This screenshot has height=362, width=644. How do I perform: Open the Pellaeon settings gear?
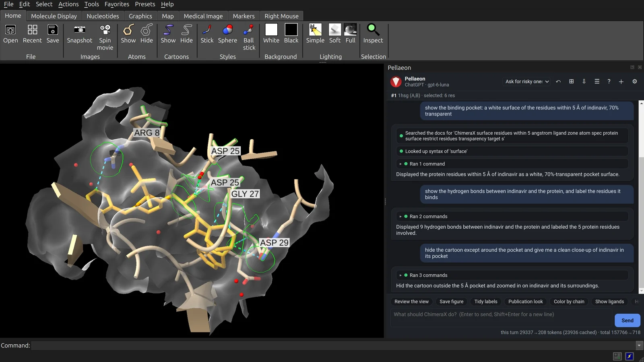635,81
